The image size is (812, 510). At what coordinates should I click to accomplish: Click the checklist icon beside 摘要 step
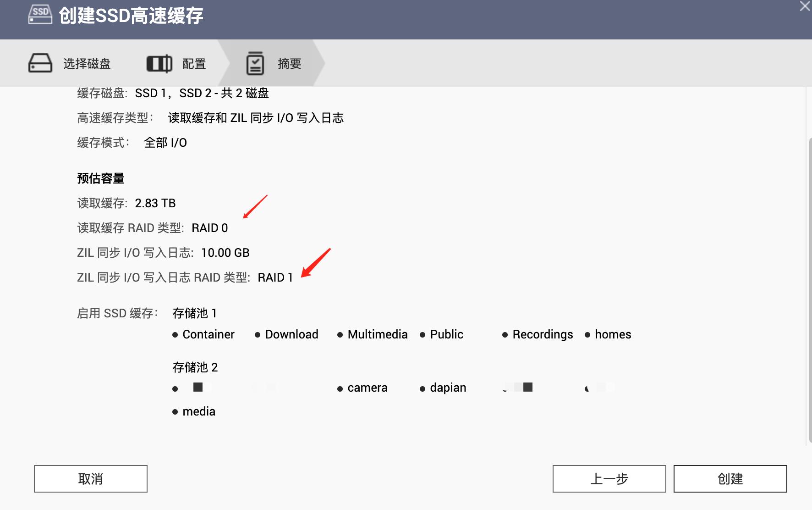[x=256, y=63]
